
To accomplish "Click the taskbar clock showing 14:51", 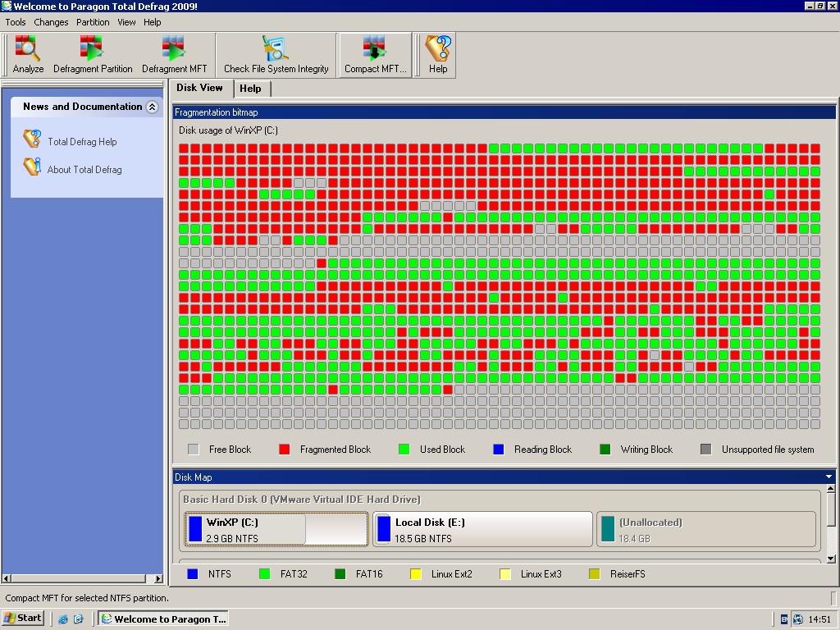I will [x=819, y=619].
